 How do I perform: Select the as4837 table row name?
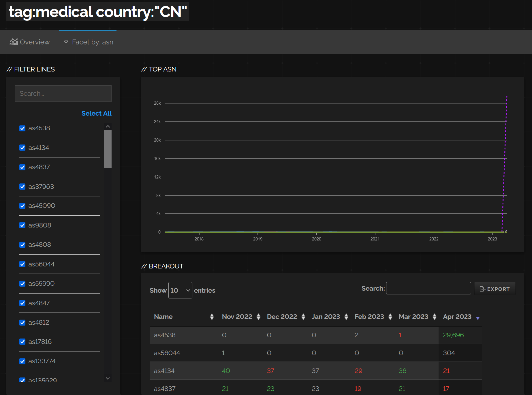point(165,389)
